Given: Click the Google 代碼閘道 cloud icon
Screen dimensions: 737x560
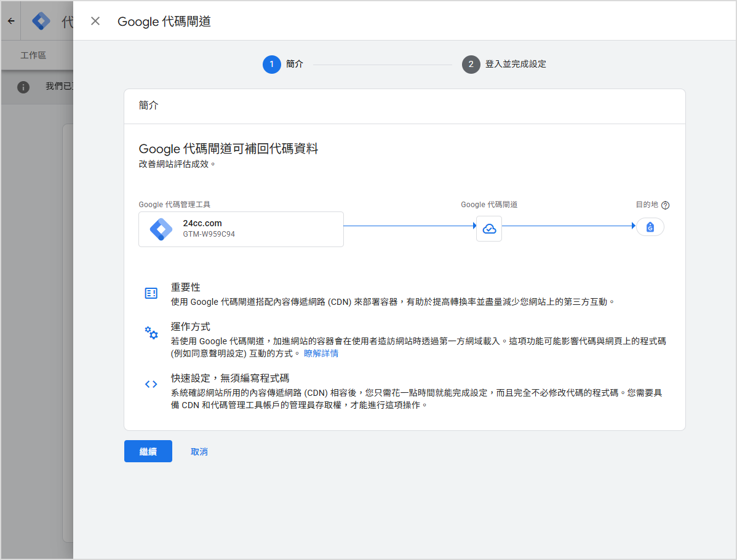Looking at the screenshot, I should (489, 229).
